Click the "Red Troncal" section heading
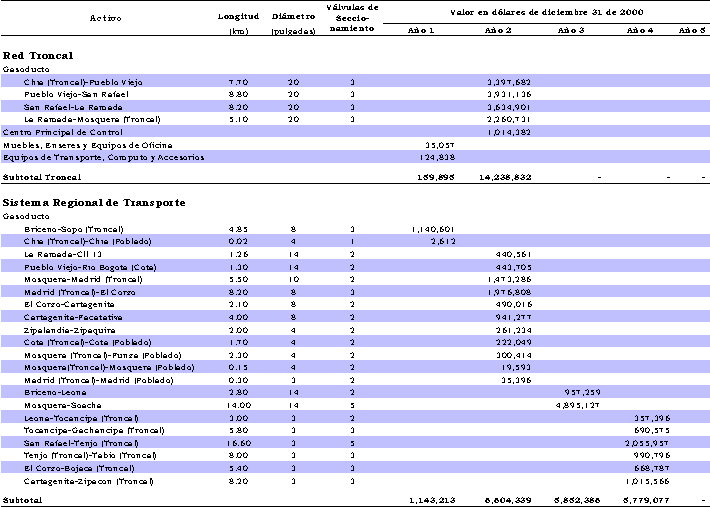 pos(37,56)
